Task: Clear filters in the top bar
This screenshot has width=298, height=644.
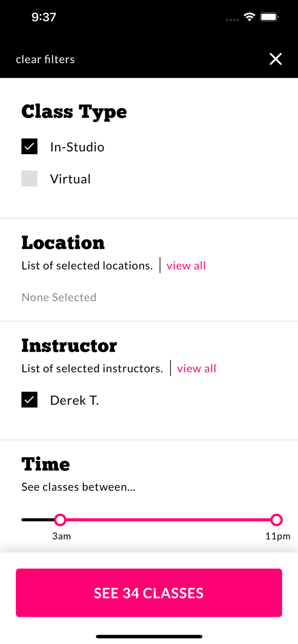Action: [x=45, y=59]
